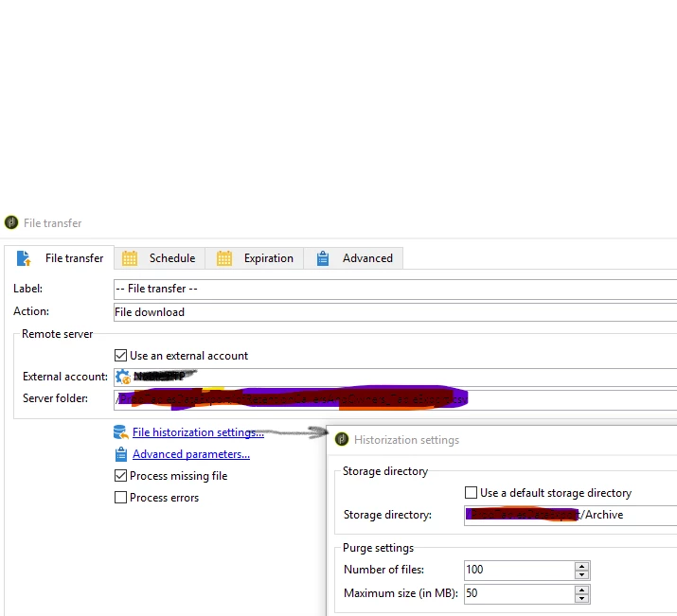Click the Storage directory path field
677x616 pixels.
click(570, 515)
